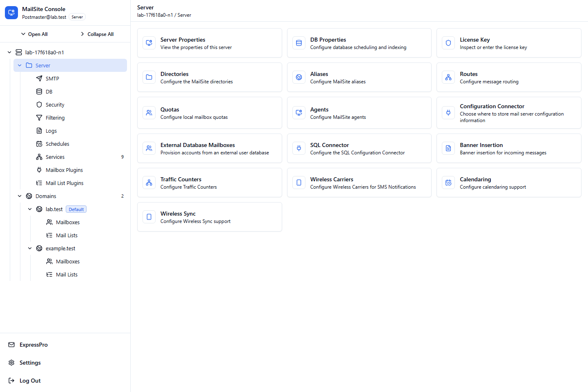Screen dimensions: 588x392
Task: Open Mail Lists under example.test
Action: [x=80, y=274]
